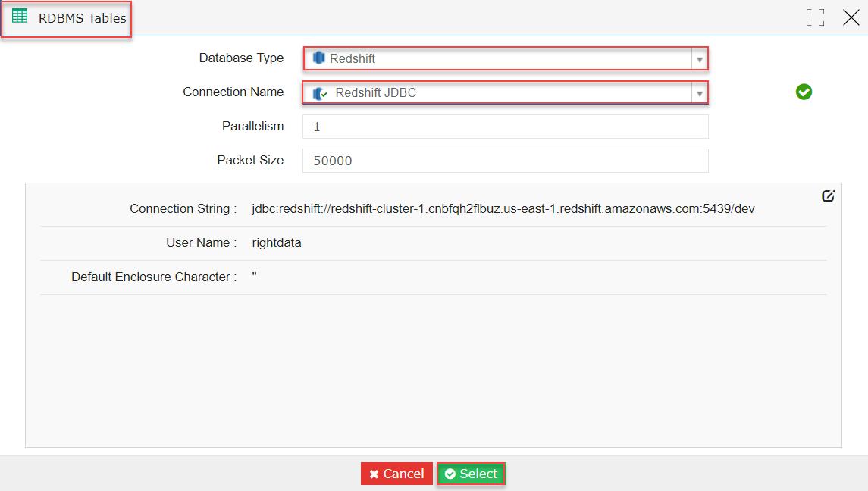The image size is (868, 491).
Task: Click the green connection success checkmark icon
Action: 804,91
